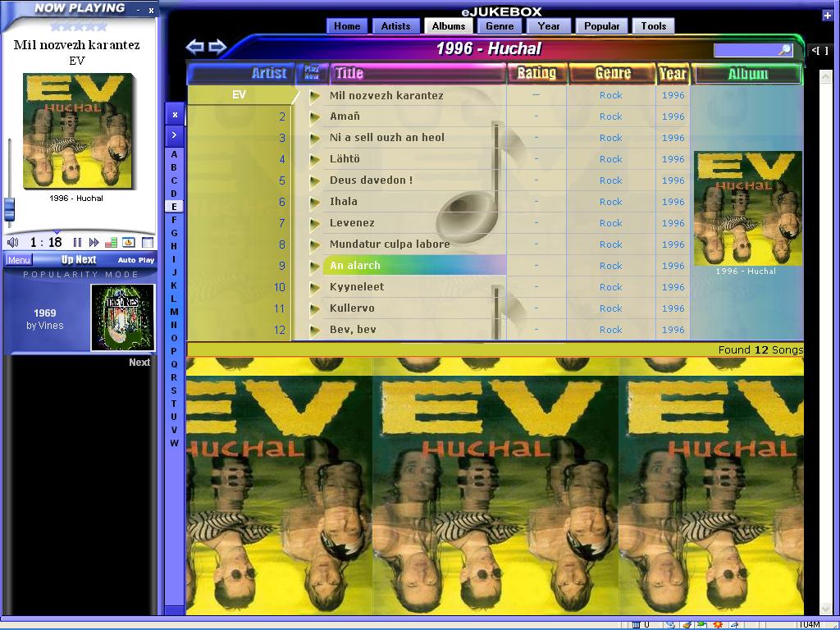Click the Next button in the queue
Viewport: 840px width, 630px height.
(x=139, y=362)
